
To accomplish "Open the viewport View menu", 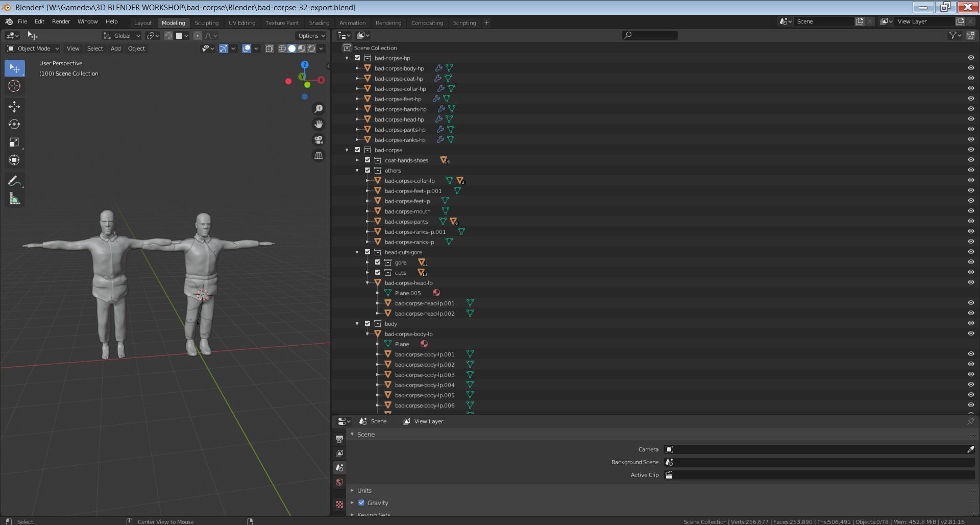I will [x=73, y=49].
